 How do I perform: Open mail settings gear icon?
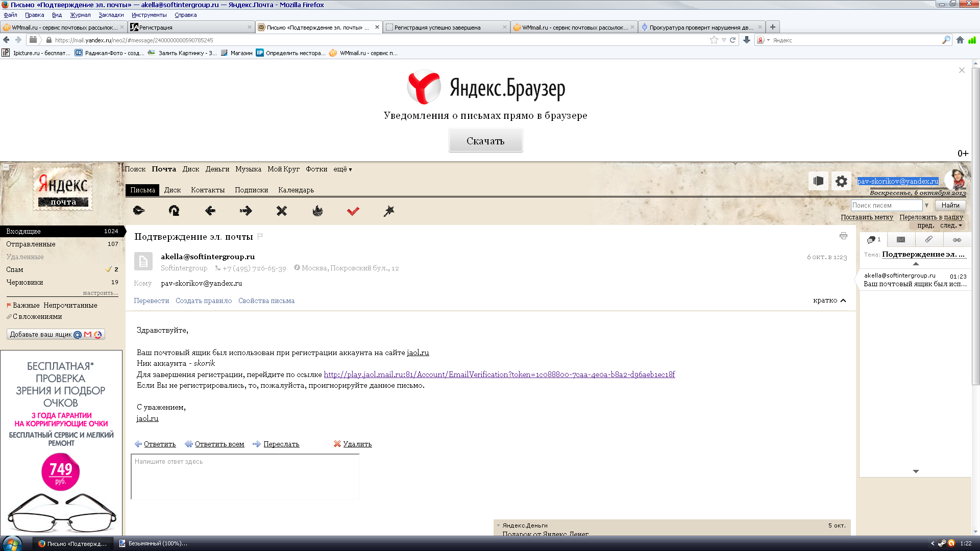pos(842,181)
